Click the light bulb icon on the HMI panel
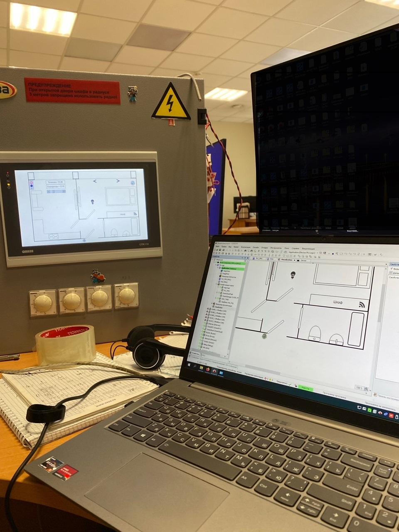Viewport: 399px width, 532px height. 92,202
